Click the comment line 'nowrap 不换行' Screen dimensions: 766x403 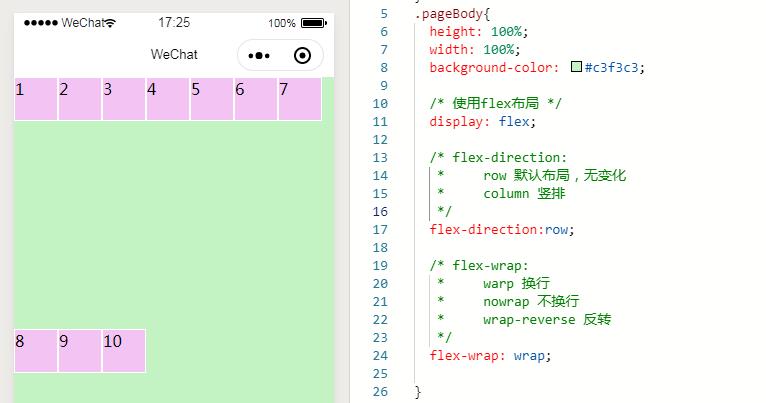click(x=531, y=301)
